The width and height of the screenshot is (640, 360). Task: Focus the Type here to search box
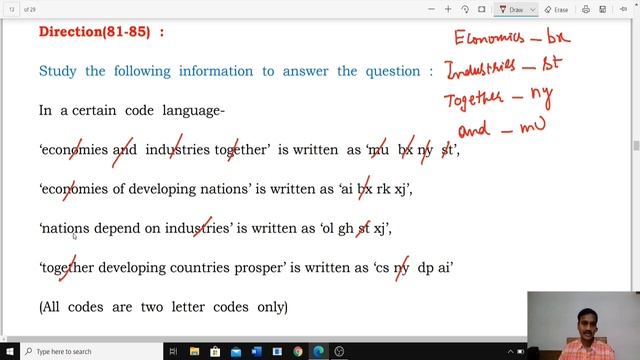coord(91,351)
